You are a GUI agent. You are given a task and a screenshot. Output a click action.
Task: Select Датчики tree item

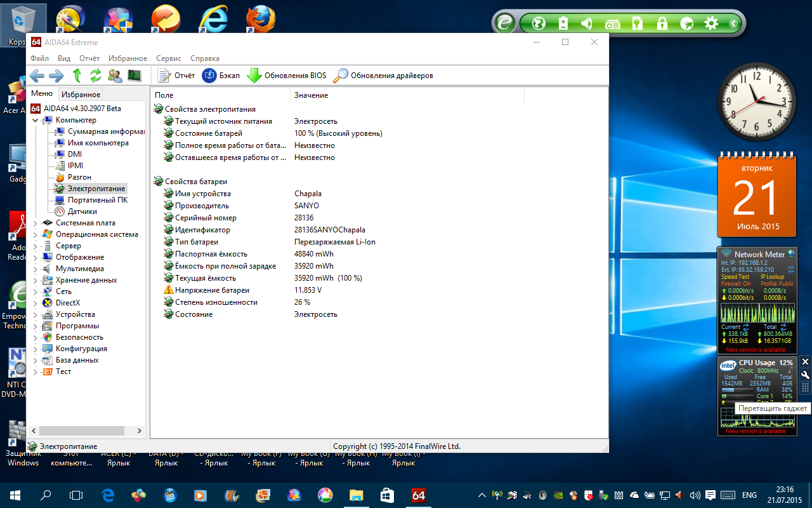coord(82,211)
